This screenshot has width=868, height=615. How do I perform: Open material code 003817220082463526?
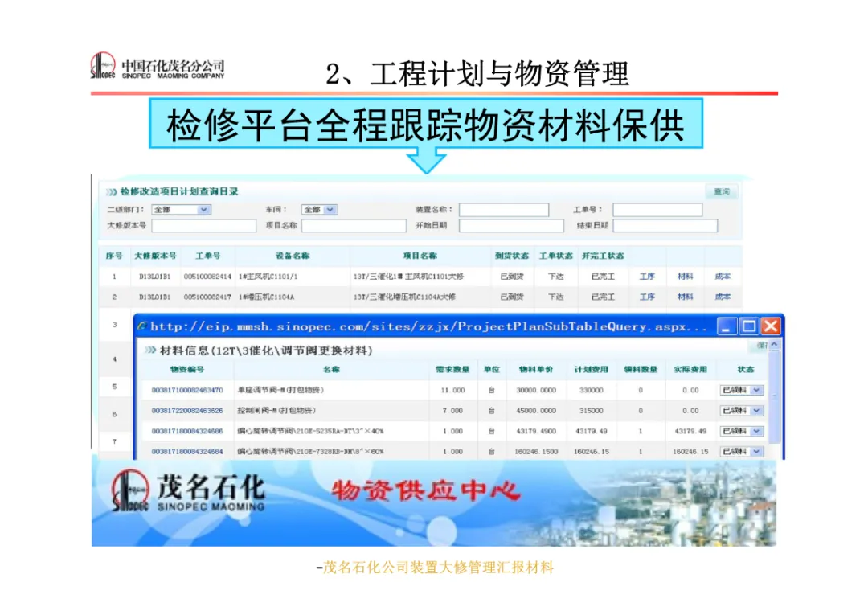pyautogui.click(x=187, y=411)
